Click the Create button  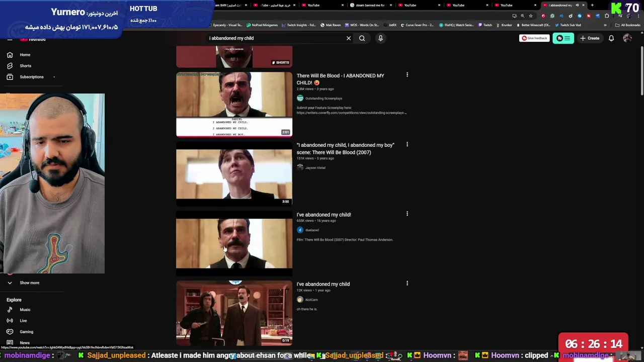click(x=590, y=38)
